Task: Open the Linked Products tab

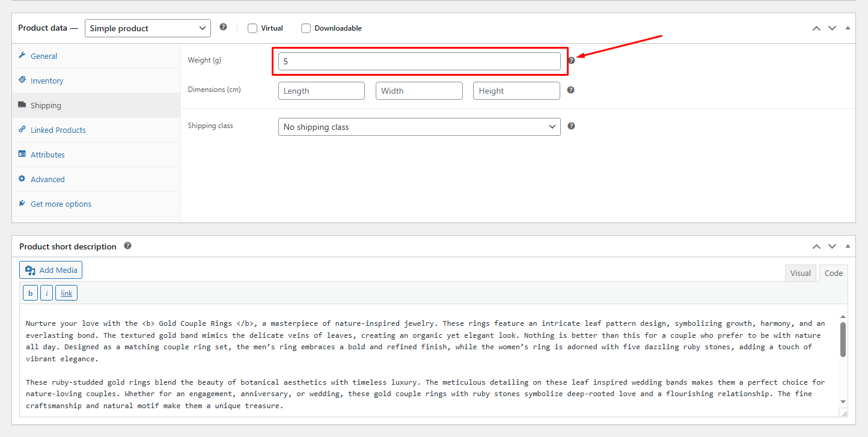Action: (x=96, y=130)
